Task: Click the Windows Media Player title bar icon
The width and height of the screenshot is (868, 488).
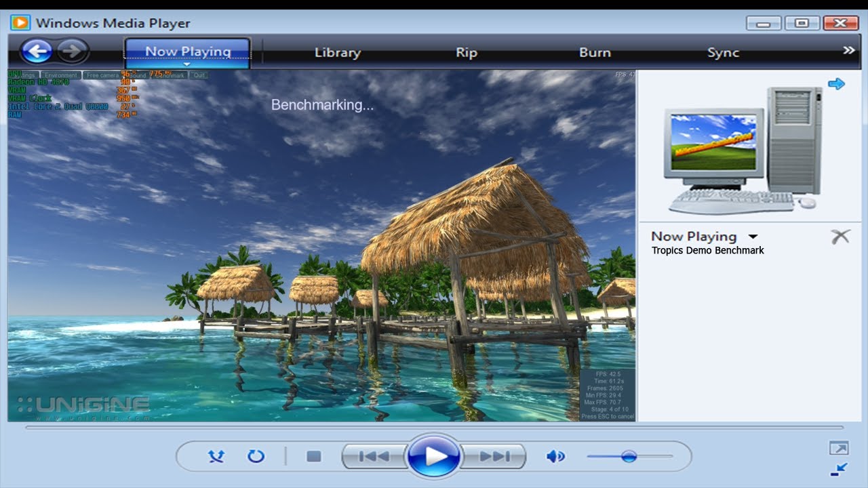Action: [x=20, y=22]
